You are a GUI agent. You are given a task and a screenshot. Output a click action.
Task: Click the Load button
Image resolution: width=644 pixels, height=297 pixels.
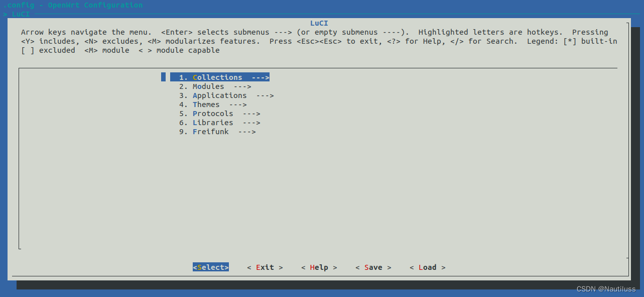click(x=428, y=267)
